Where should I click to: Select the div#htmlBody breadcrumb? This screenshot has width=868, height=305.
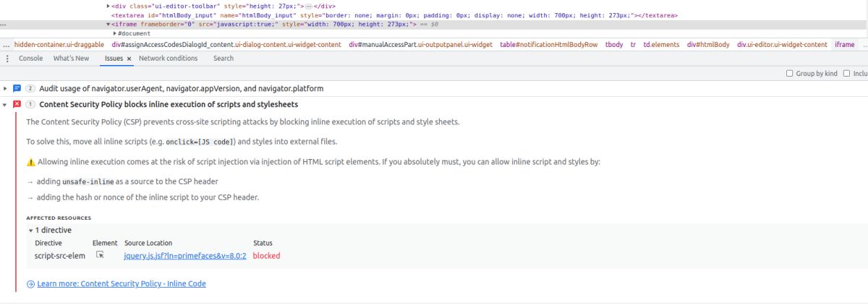(x=708, y=45)
